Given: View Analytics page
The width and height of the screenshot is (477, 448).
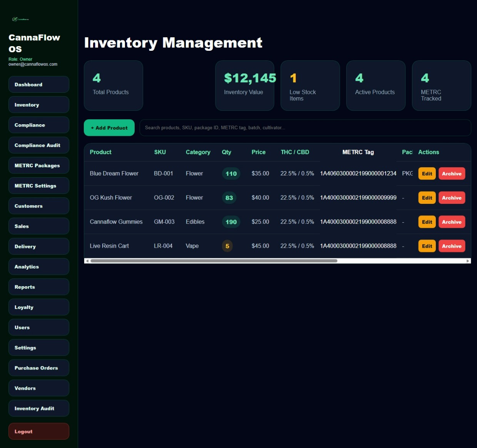Looking at the screenshot, I should (x=39, y=267).
